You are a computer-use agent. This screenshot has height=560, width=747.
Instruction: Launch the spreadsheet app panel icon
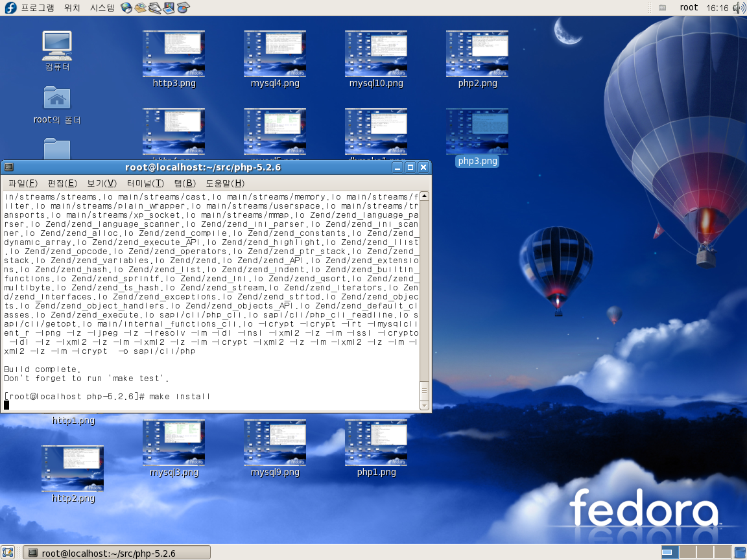184,8
